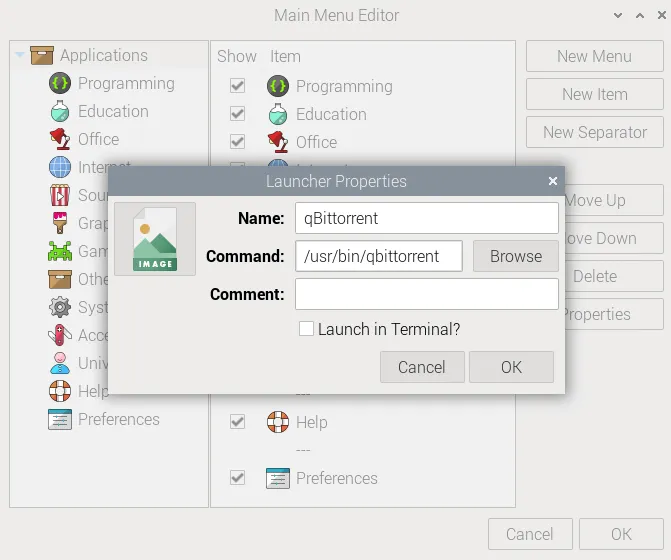The width and height of the screenshot is (671, 560).
Task: Minimize the Main Menu Editor window
Action: tap(618, 15)
